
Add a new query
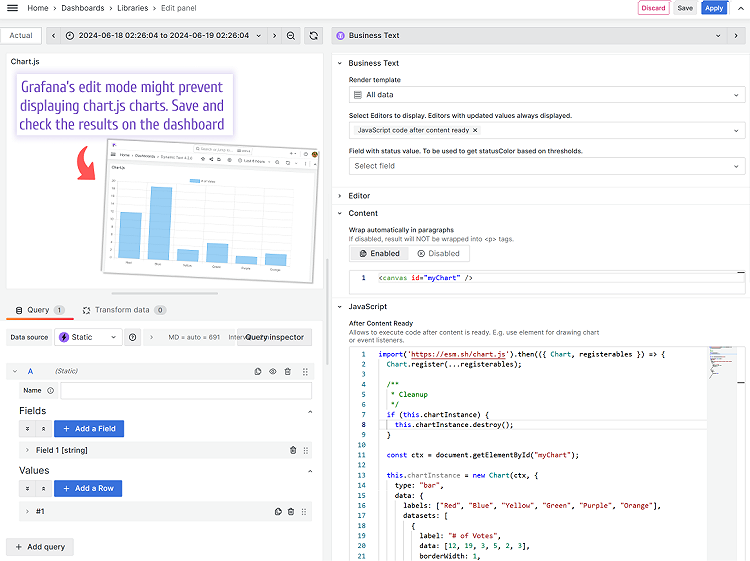pyautogui.click(x=40, y=547)
